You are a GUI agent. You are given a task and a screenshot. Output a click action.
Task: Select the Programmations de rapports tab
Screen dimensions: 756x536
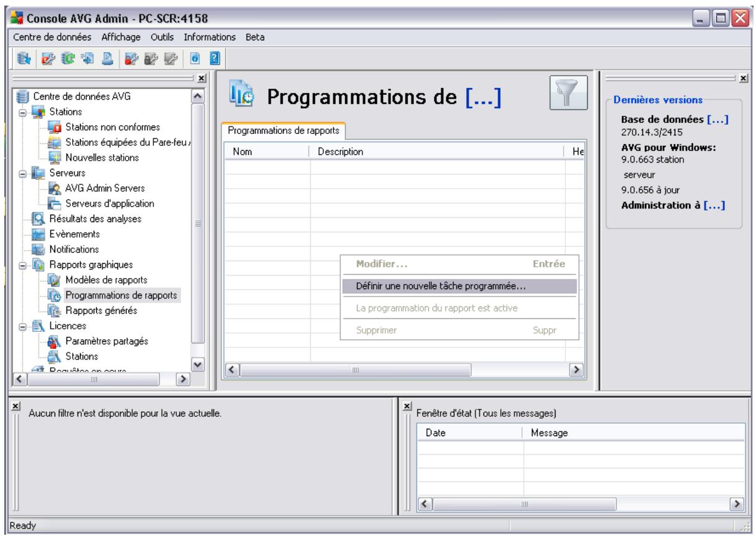[x=284, y=131]
